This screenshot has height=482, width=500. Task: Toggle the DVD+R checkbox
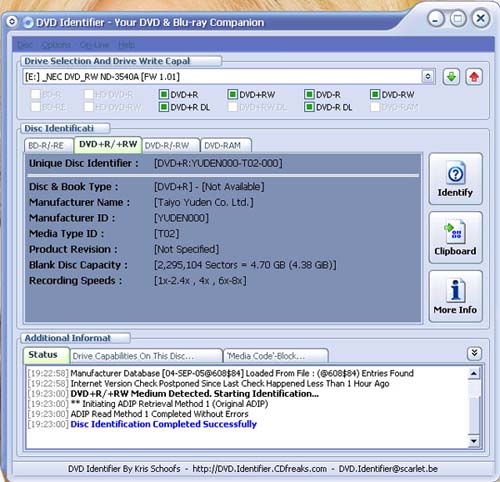(x=163, y=94)
